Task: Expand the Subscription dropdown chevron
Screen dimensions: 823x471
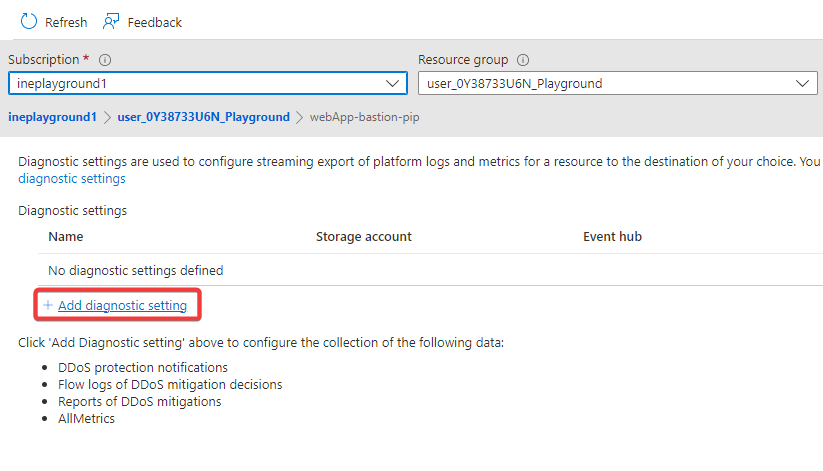Action: (393, 83)
